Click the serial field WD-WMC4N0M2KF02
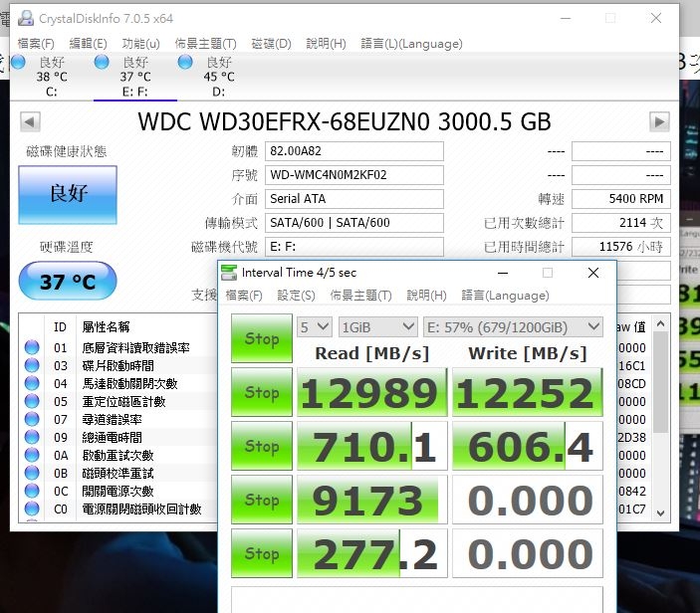The width and height of the screenshot is (700, 613). pos(354,175)
